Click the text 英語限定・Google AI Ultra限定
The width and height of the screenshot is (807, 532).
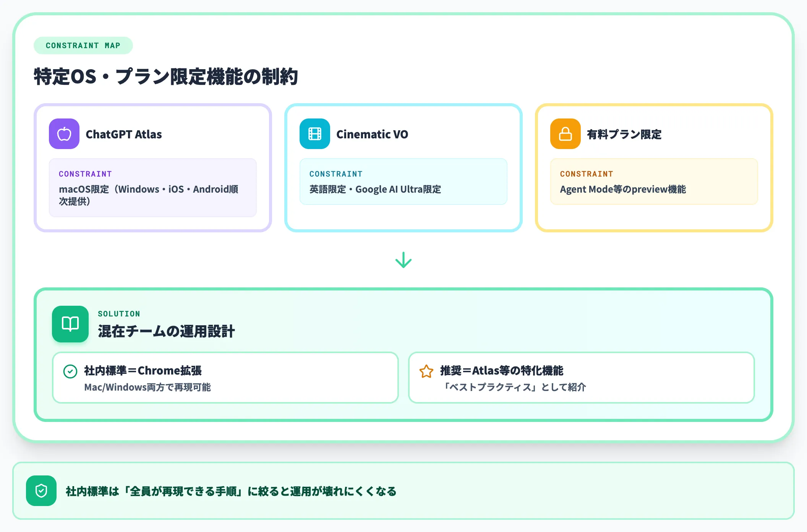375,189
